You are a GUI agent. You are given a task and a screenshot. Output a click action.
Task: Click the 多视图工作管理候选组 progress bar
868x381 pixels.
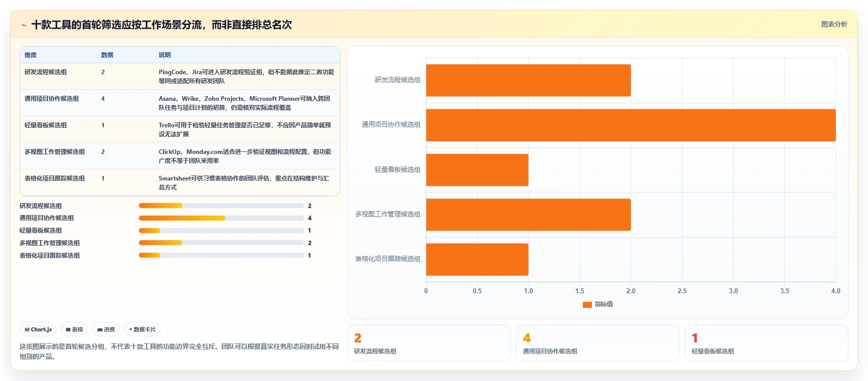tap(221, 243)
